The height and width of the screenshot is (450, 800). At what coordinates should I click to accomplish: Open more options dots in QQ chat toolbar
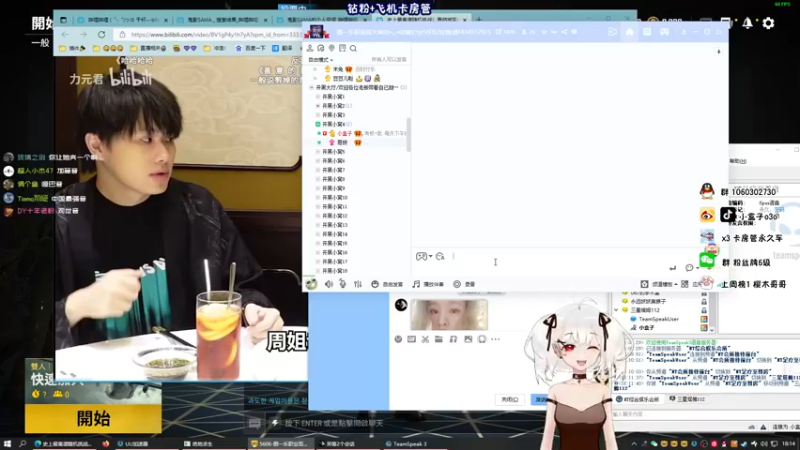point(495,339)
